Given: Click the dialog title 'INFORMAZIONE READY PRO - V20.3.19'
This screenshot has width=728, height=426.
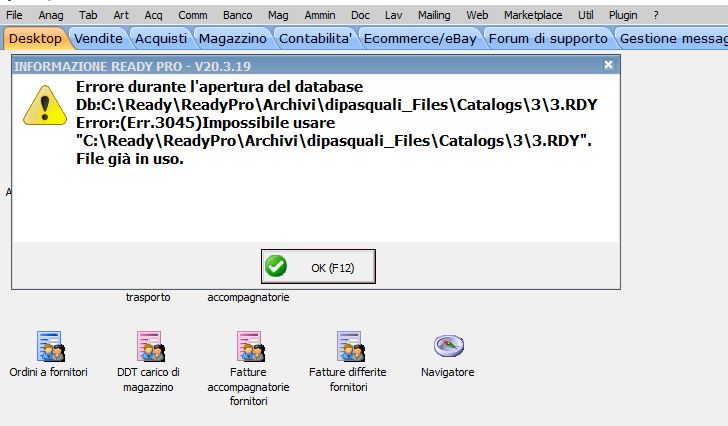Looking at the screenshot, I should pos(132,66).
